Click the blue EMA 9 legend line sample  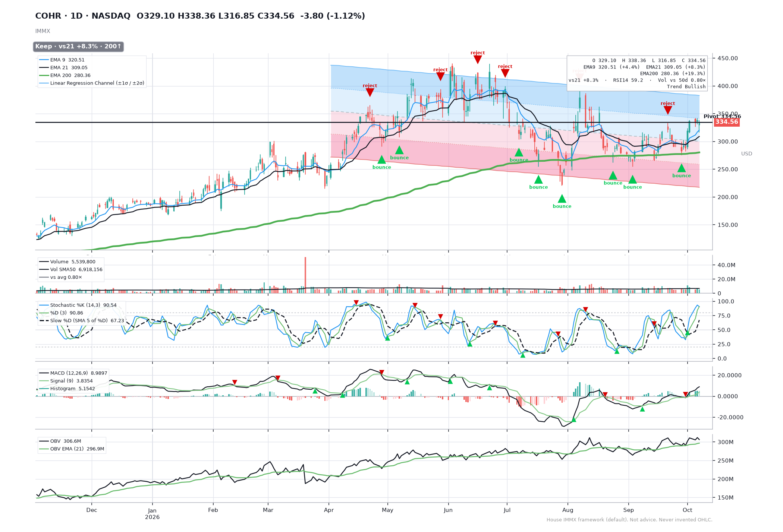(x=44, y=60)
